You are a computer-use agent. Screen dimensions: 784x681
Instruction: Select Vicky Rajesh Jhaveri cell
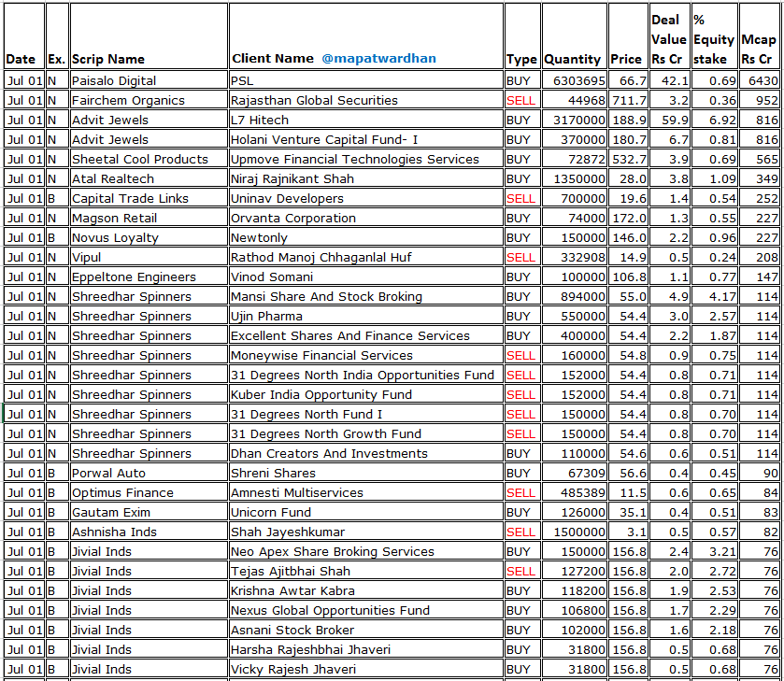coord(366,670)
